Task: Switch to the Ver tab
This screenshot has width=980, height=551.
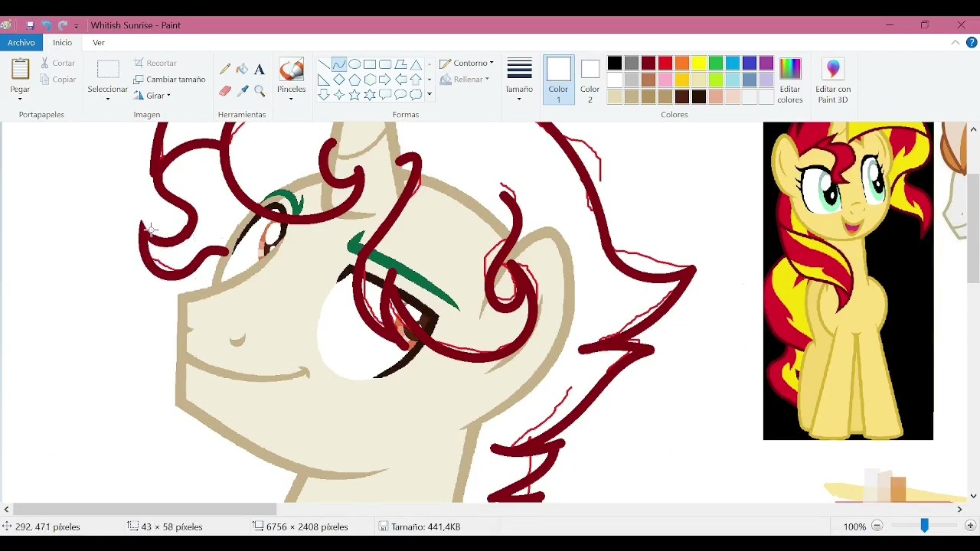Action: tap(99, 43)
